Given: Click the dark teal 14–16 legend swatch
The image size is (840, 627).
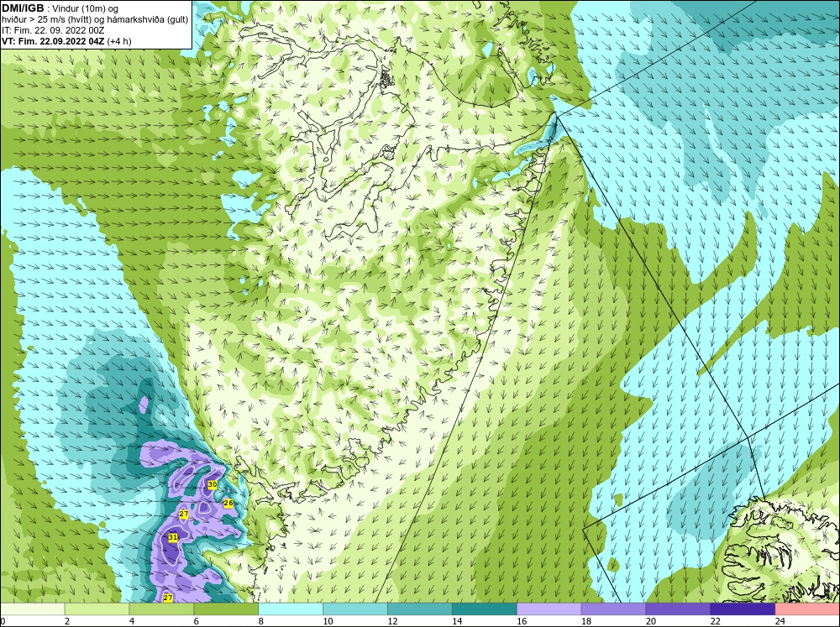Looking at the screenshot, I should [x=485, y=609].
